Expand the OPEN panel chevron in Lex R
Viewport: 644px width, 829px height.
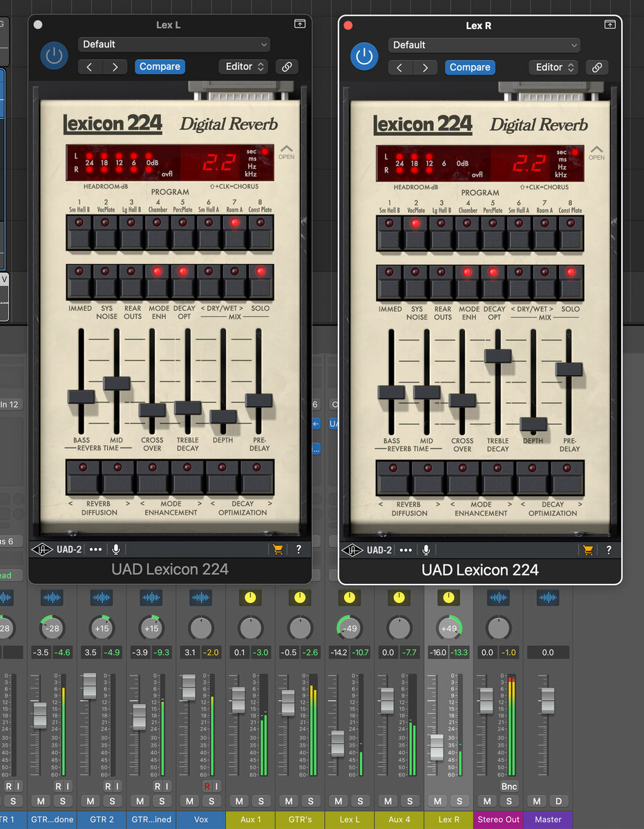[596, 152]
